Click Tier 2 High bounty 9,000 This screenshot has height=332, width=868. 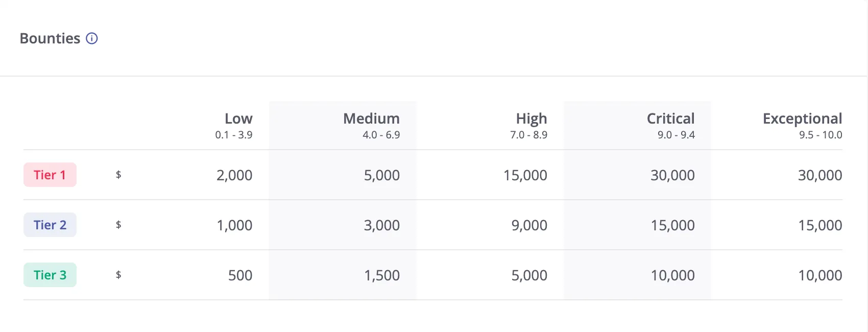pyautogui.click(x=529, y=225)
